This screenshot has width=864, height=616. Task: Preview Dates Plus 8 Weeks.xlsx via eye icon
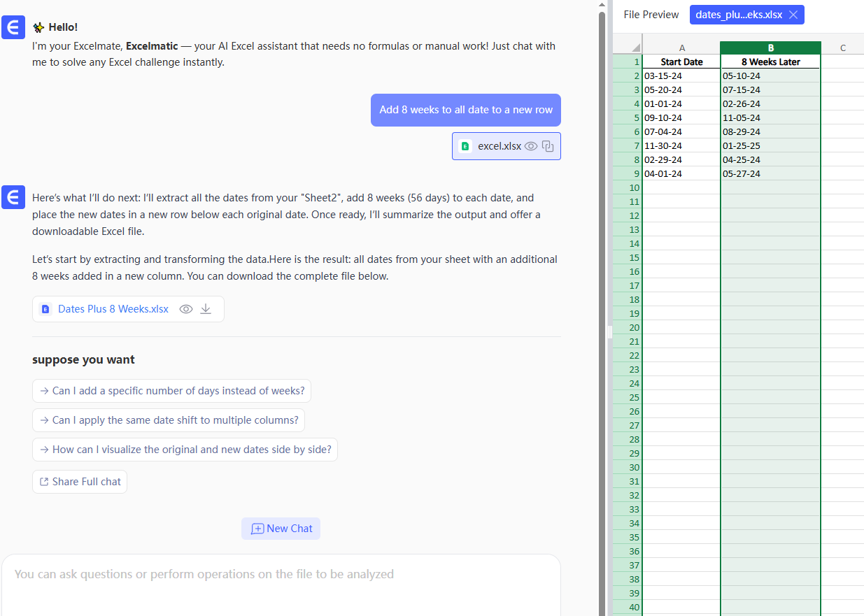(186, 309)
